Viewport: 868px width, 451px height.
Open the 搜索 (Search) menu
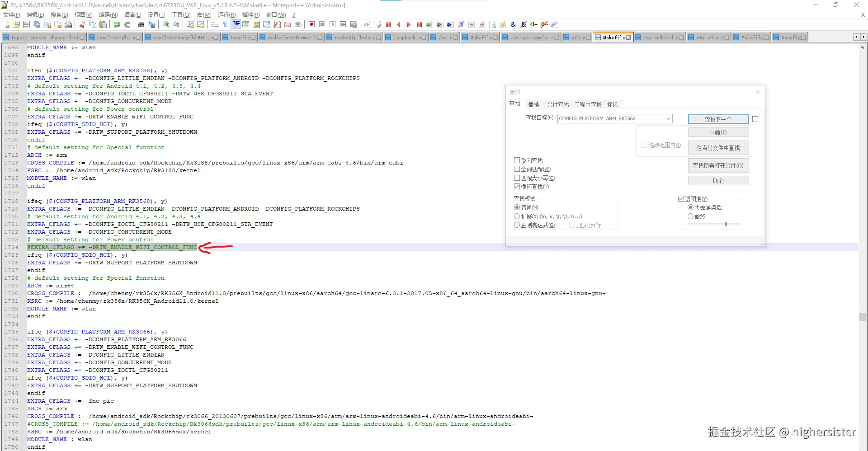(59, 15)
